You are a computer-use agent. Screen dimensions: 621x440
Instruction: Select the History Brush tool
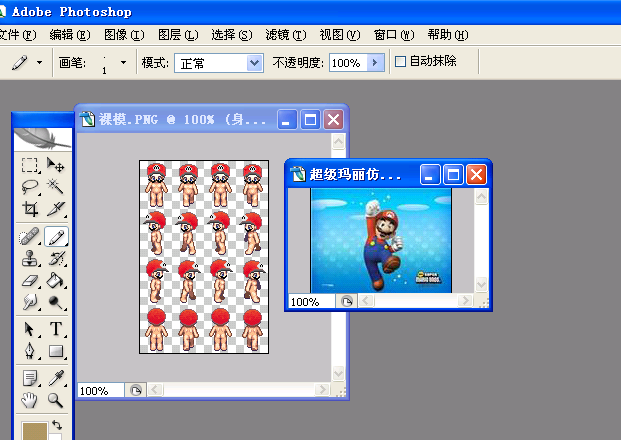56,259
